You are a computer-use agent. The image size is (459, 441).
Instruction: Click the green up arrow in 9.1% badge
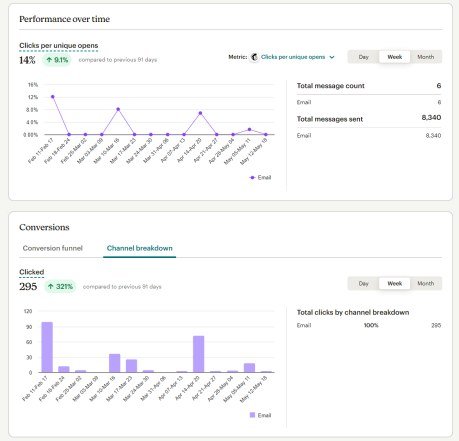(49, 60)
